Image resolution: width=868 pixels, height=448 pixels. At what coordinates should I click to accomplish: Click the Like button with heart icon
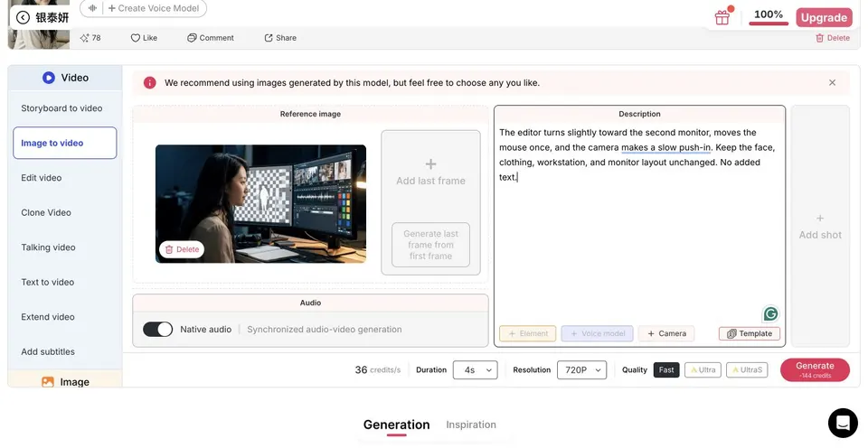click(144, 38)
